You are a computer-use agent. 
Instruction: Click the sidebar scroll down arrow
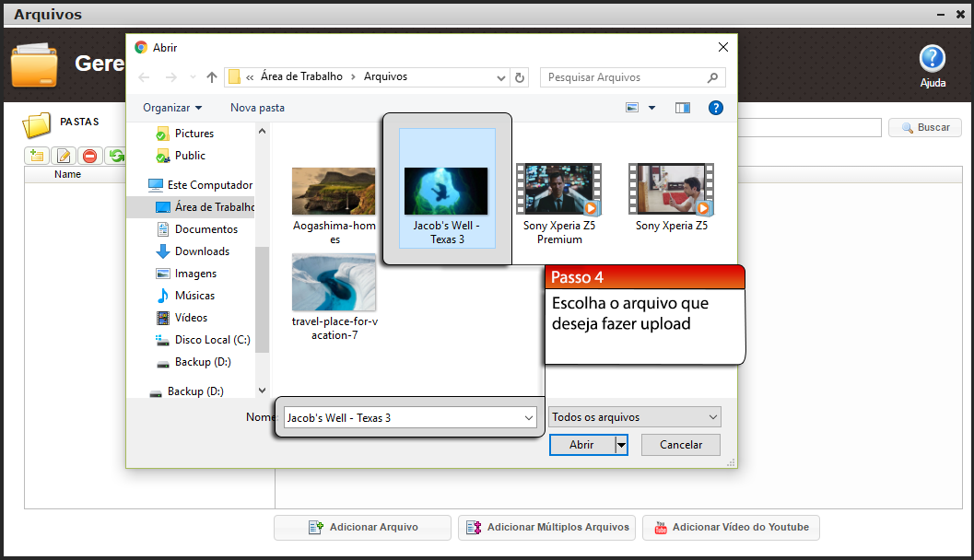coord(262,391)
